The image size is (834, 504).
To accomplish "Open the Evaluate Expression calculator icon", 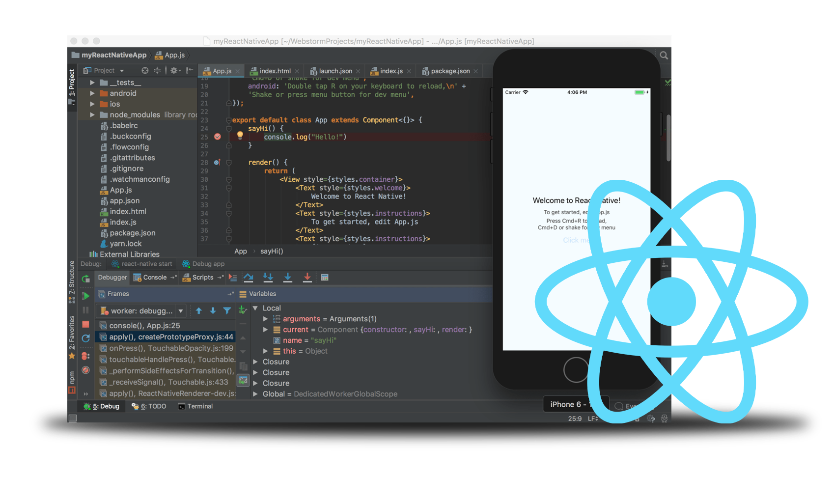I will (325, 278).
